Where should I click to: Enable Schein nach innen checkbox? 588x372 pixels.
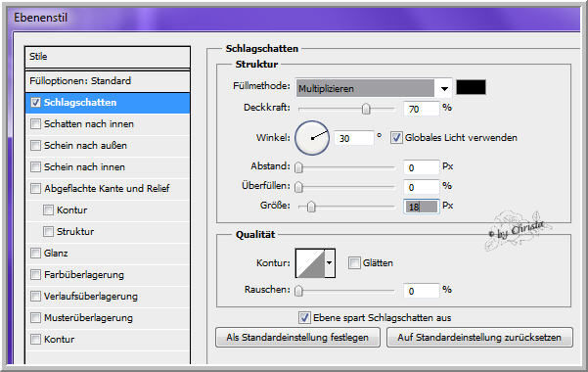(35, 166)
